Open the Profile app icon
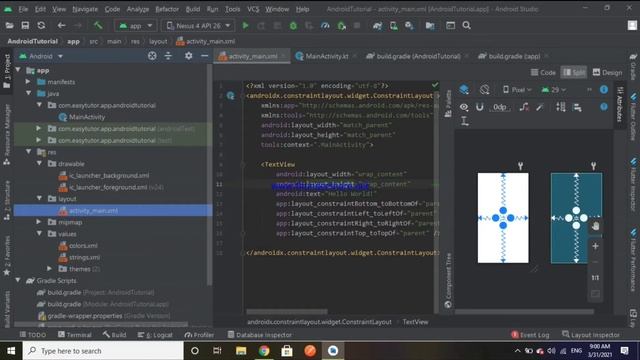 [325, 26]
